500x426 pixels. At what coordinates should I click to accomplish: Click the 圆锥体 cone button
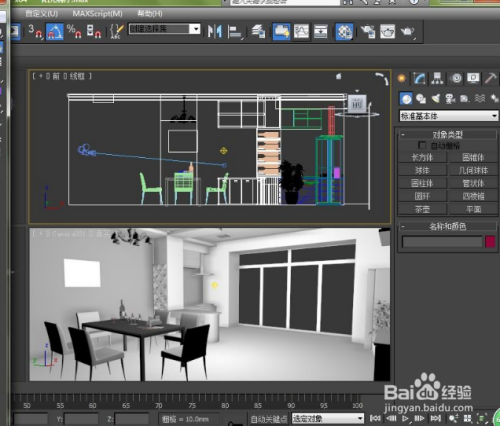coord(473,157)
